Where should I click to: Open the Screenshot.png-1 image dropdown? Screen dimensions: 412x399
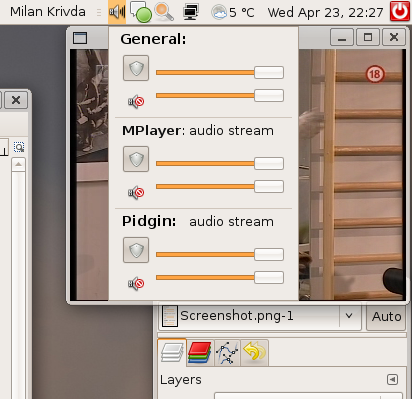(x=260, y=316)
